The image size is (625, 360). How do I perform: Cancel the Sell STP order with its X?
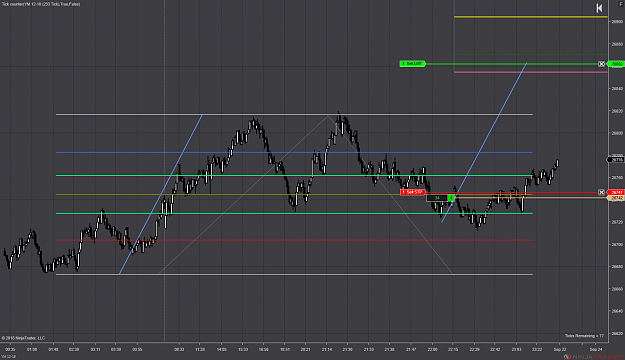tap(601, 192)
